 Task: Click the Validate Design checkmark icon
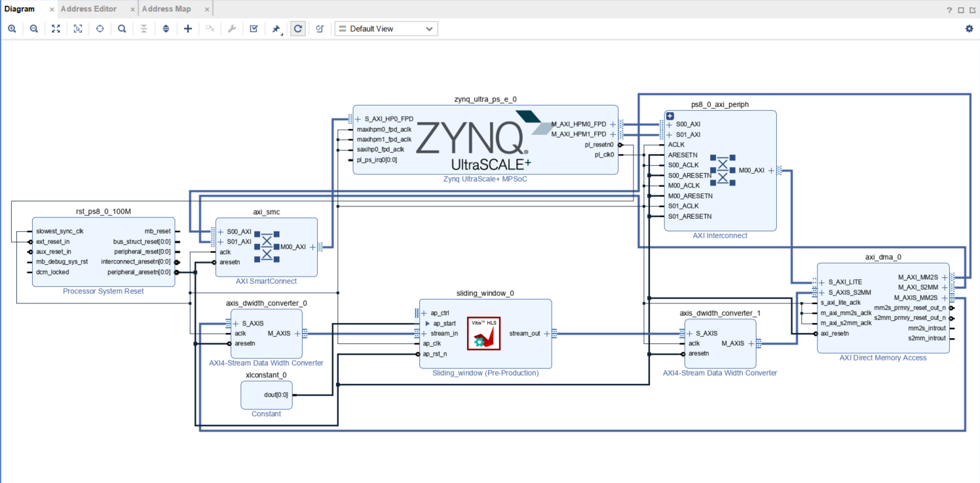tap(254, 29)
